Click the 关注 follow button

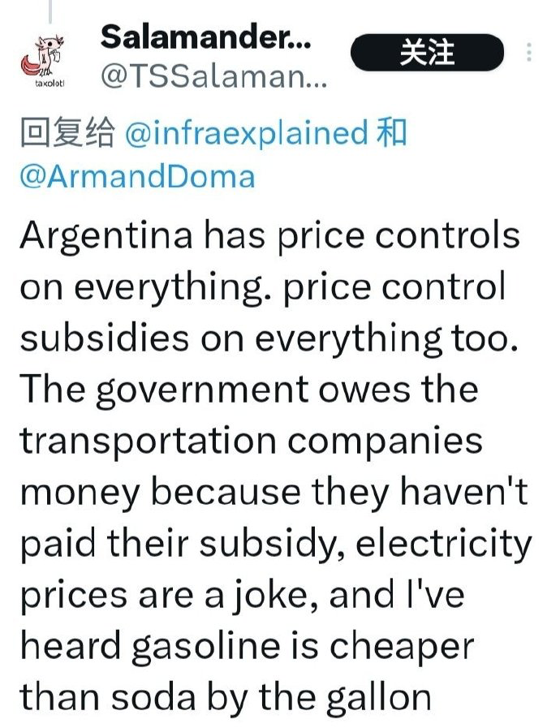tap(427, 53)
